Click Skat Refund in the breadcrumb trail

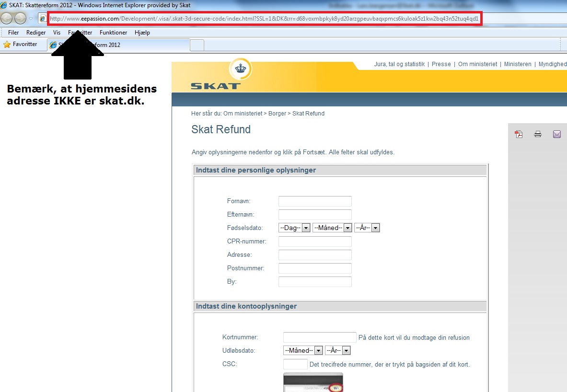tap(309, 114)
